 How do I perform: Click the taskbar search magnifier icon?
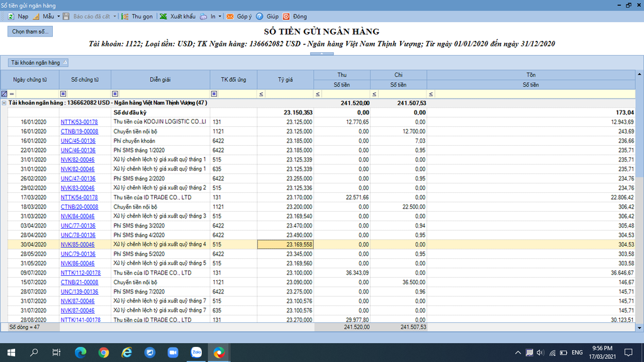click(34, 353)
